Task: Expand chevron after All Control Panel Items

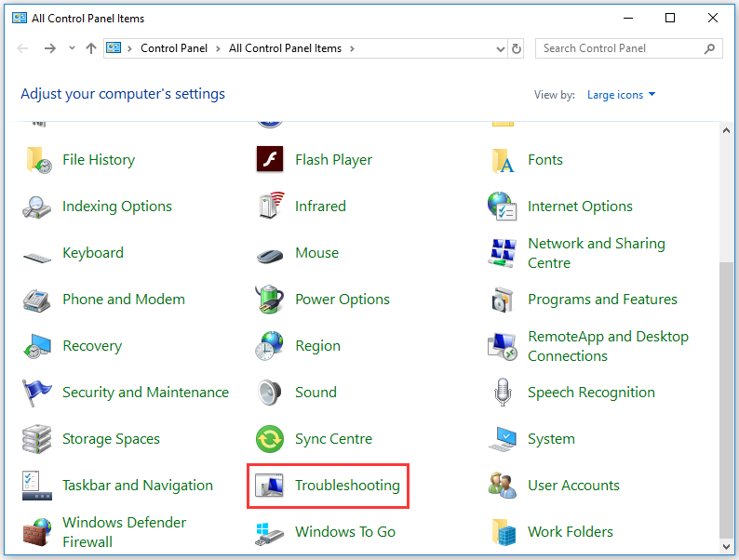Action: tap(352, 48)
